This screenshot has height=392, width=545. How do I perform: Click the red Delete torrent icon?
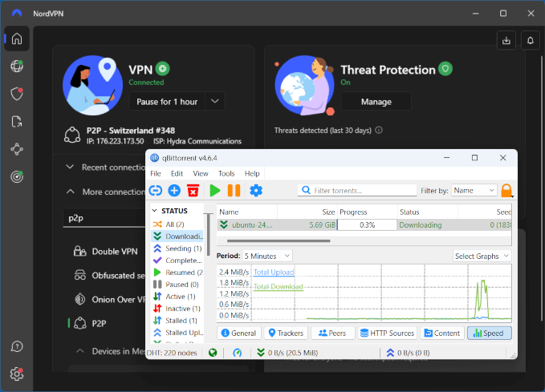point(193,190)
